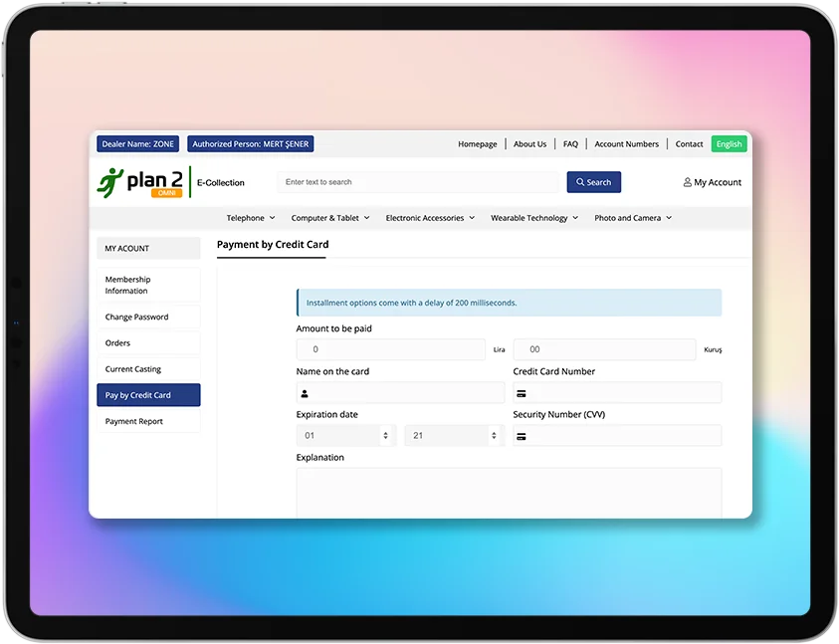The height and width of the screenshot is (644, 839).
Task: Click the plan 2 logo
Action: click(x=139, y=182)
